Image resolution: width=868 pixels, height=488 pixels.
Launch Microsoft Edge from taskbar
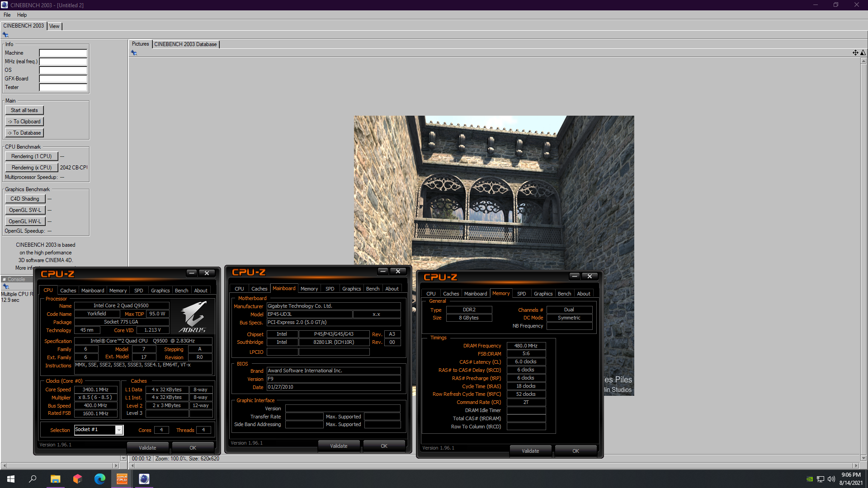(99, 479)
